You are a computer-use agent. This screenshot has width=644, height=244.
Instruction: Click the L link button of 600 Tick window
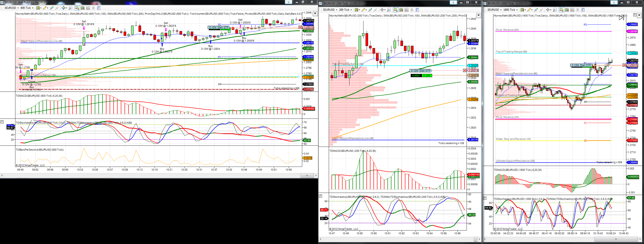point(289,2)
